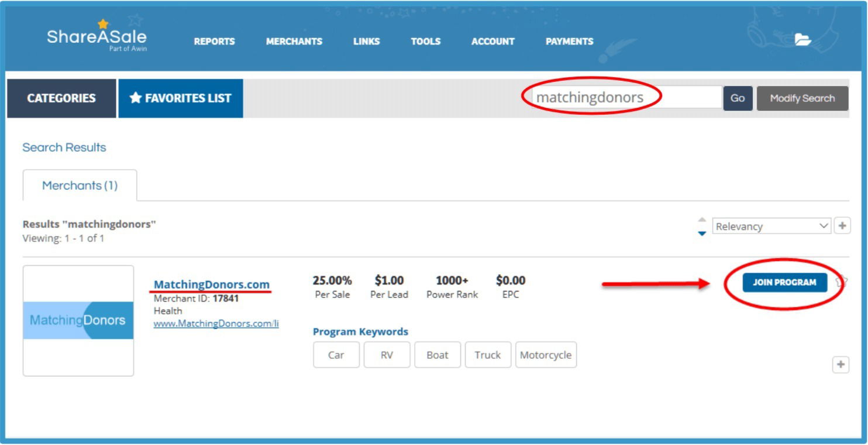Switch to the Categories tab
868x445 pixels.
(x=61, y=98)
